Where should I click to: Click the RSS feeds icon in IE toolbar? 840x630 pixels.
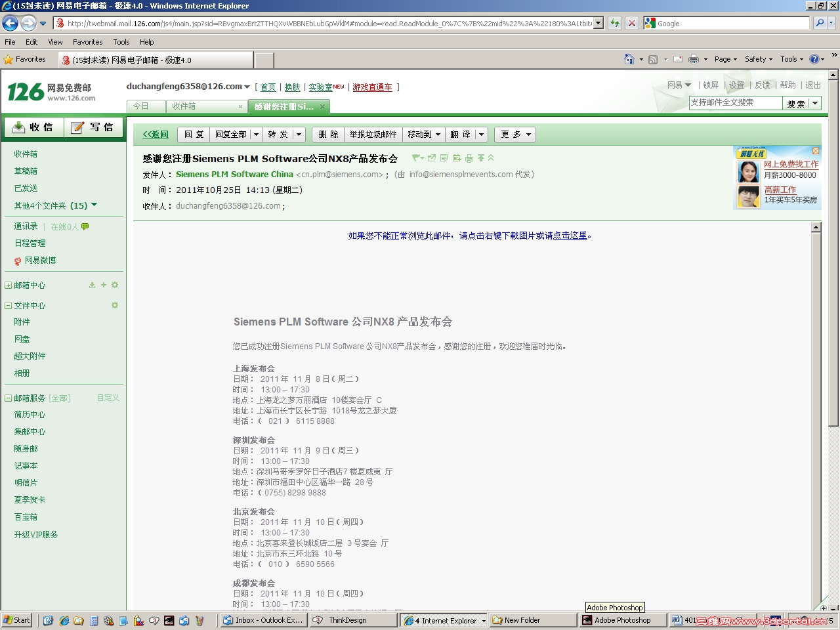pos(653,59)
